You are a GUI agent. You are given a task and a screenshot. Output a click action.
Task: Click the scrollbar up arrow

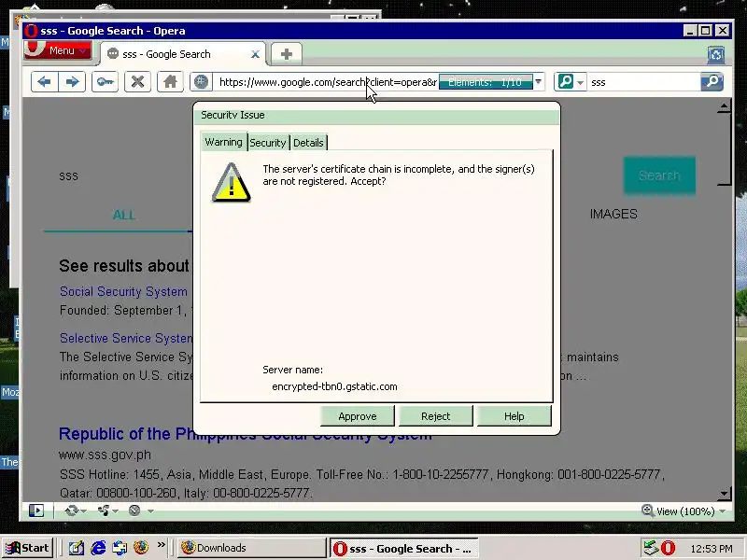pos(725,106)
